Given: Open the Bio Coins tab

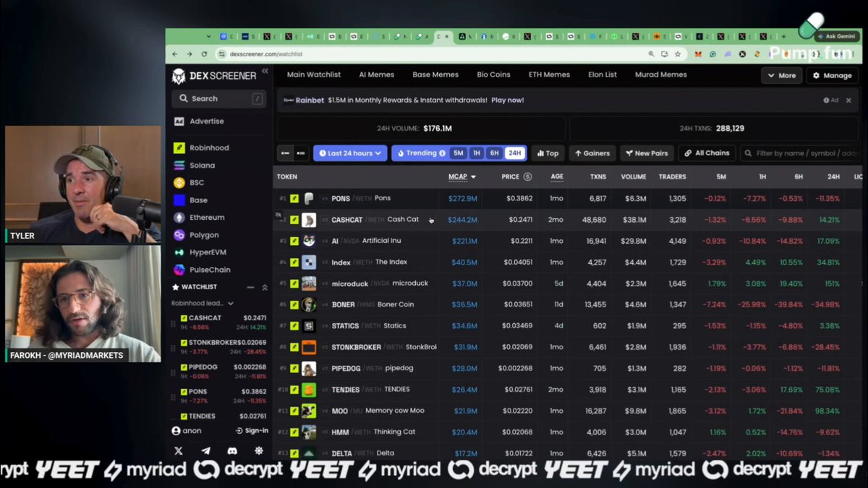Looking at the screenshot, I should point(494,74).
